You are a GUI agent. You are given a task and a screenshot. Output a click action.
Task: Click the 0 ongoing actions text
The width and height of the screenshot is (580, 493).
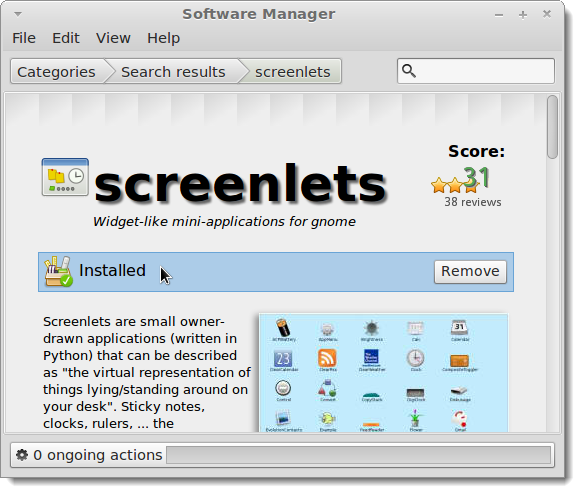[x=98, y=455]
